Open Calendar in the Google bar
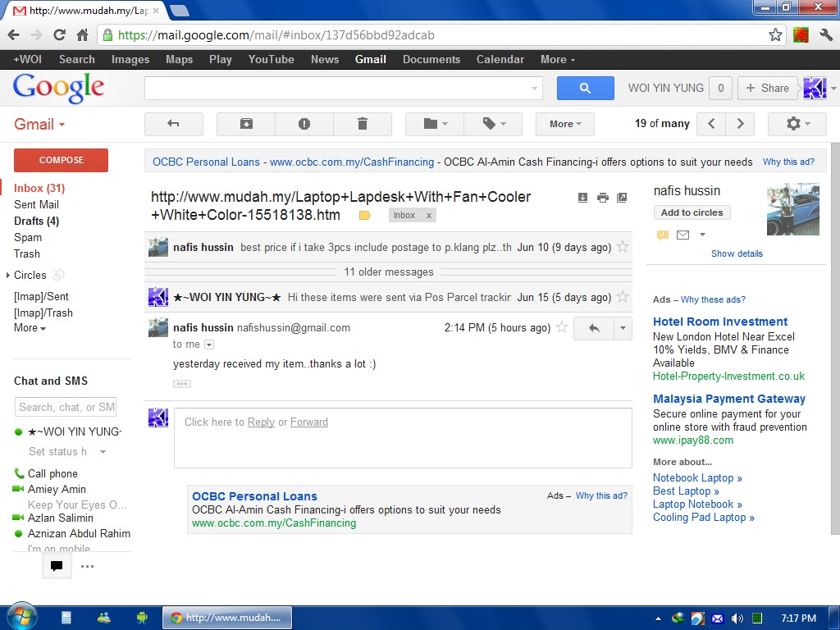Screen dimensions: 840x630 click(x=500, y=59)
